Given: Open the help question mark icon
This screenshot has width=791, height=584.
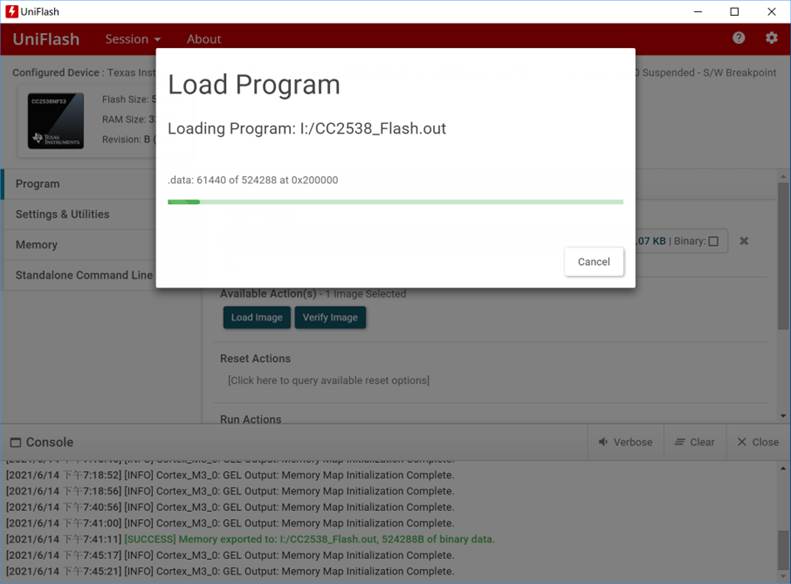Looking at the screenshot, I should tap(739, 38).
